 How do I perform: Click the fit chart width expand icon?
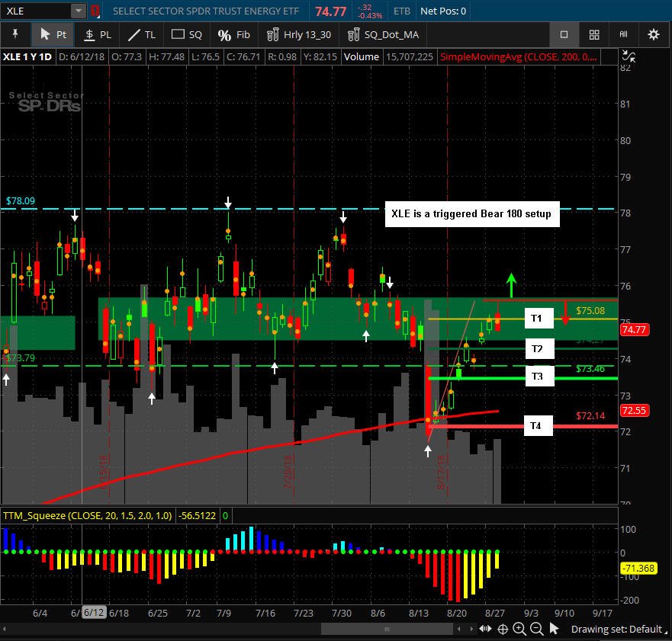click(x=486, y=629)
